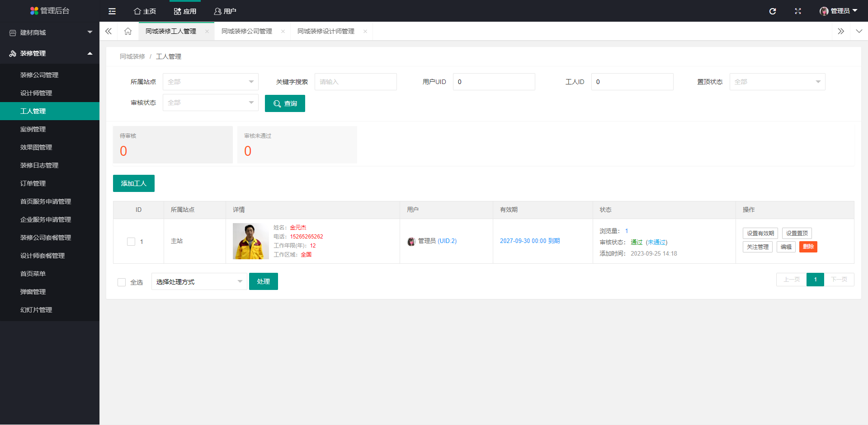Click expiry link 2027-09-30 00:00 到期

[x=530, y=241]
